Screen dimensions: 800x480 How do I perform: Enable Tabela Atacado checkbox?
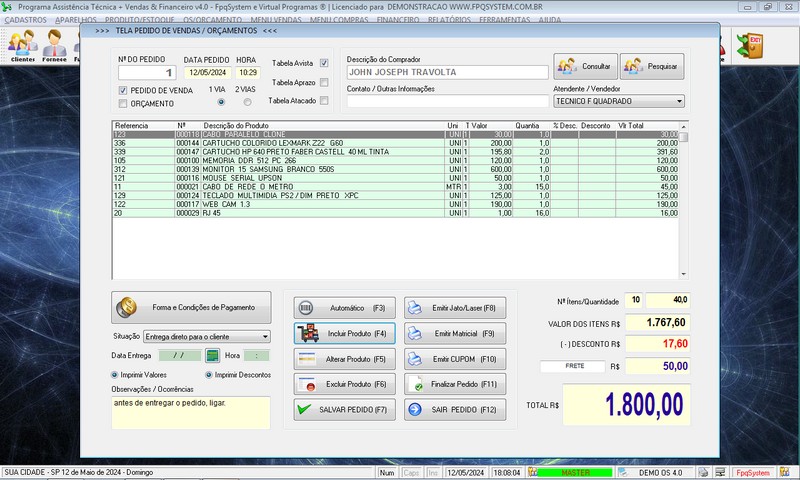tap(324, 100)
